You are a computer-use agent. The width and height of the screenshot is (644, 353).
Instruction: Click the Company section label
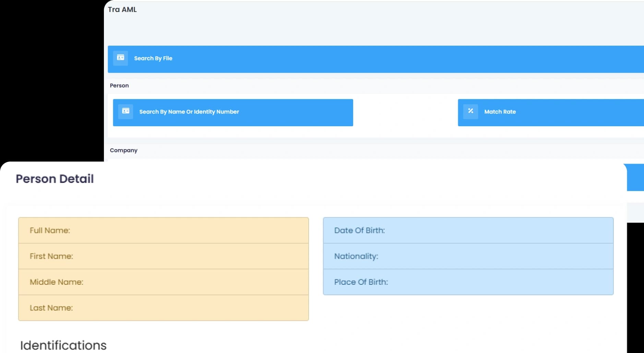(123, 151)
